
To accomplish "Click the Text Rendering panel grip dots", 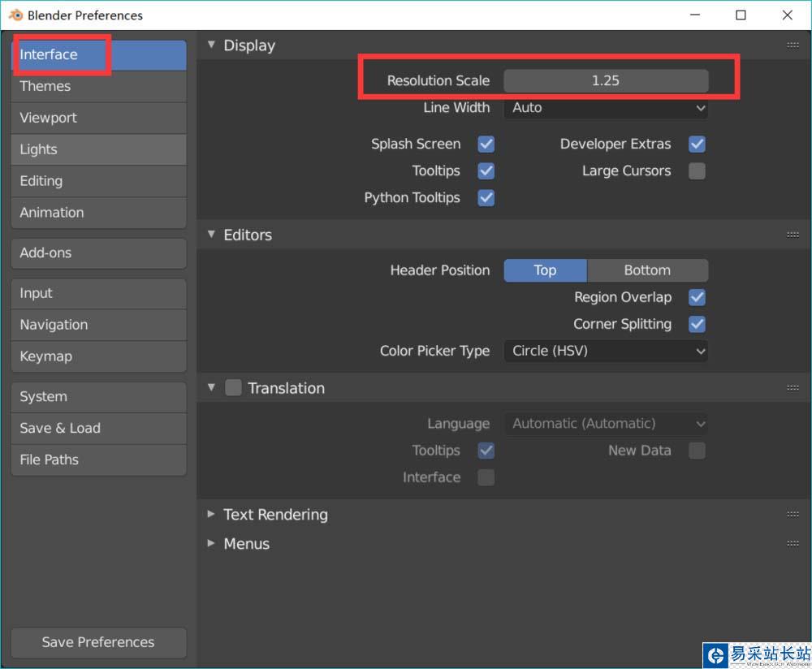I will click(793, 514).
